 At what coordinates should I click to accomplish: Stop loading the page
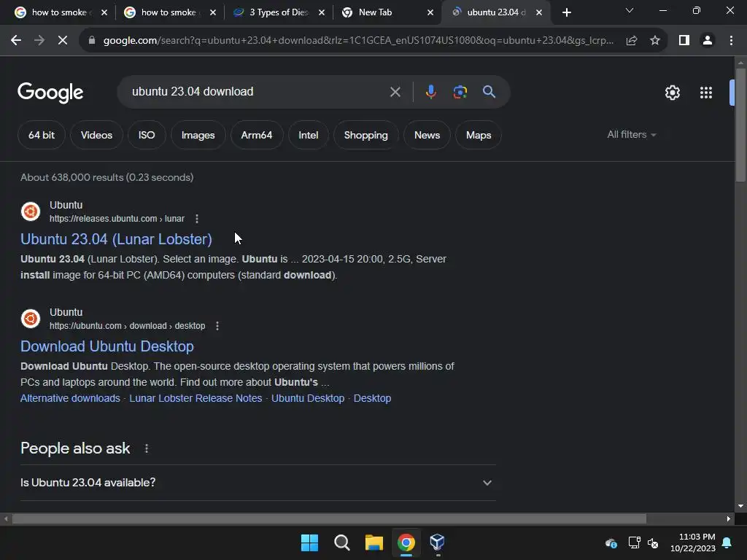tap(63, 41)
